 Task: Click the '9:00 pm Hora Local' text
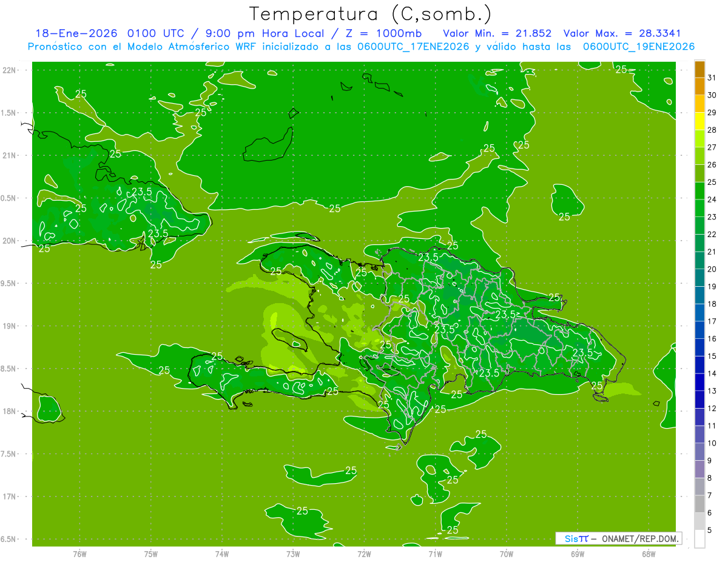coord(263,33)
